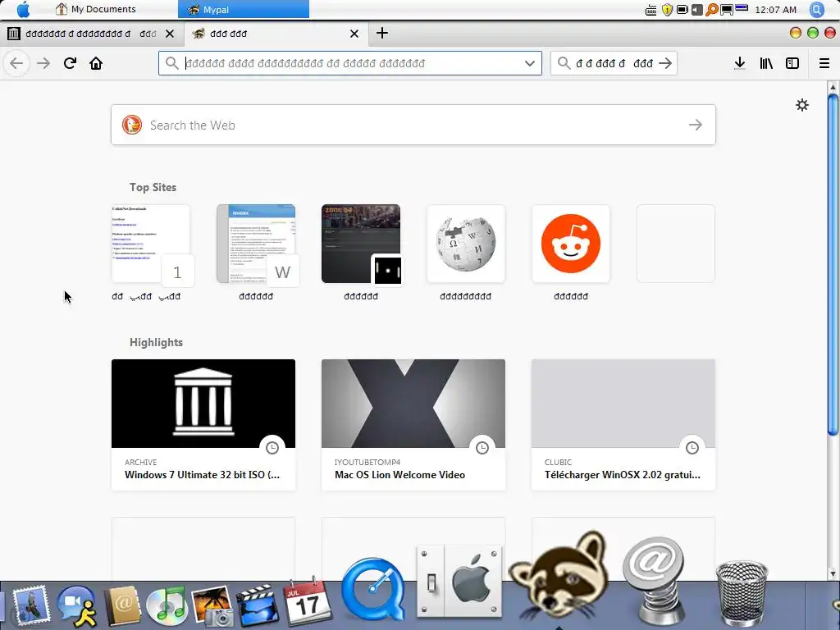Click the scrollbar down arrow
This screenshot has height=630, width=840.
(x=833, y=573)
